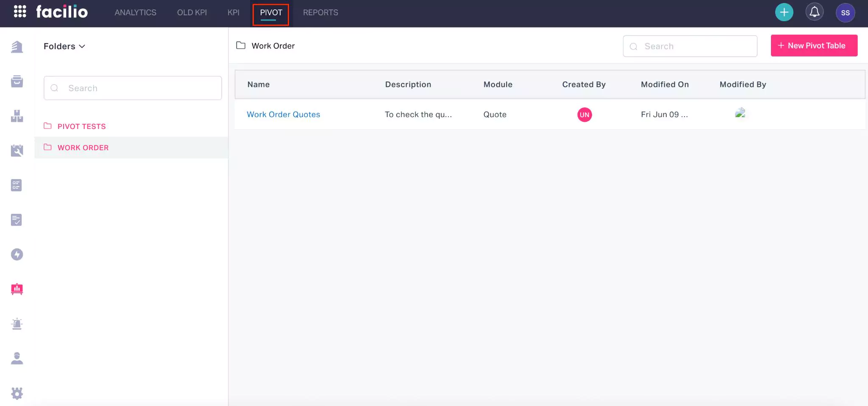The image size is (868, 406).
Task: Switch to the Reports tab
Action: [x=320, y=13]
